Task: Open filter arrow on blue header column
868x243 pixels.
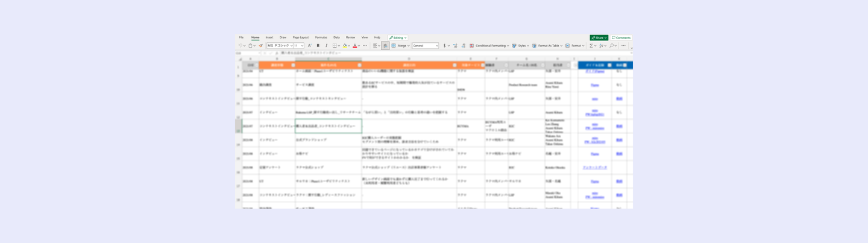Action: click(609, 65)
